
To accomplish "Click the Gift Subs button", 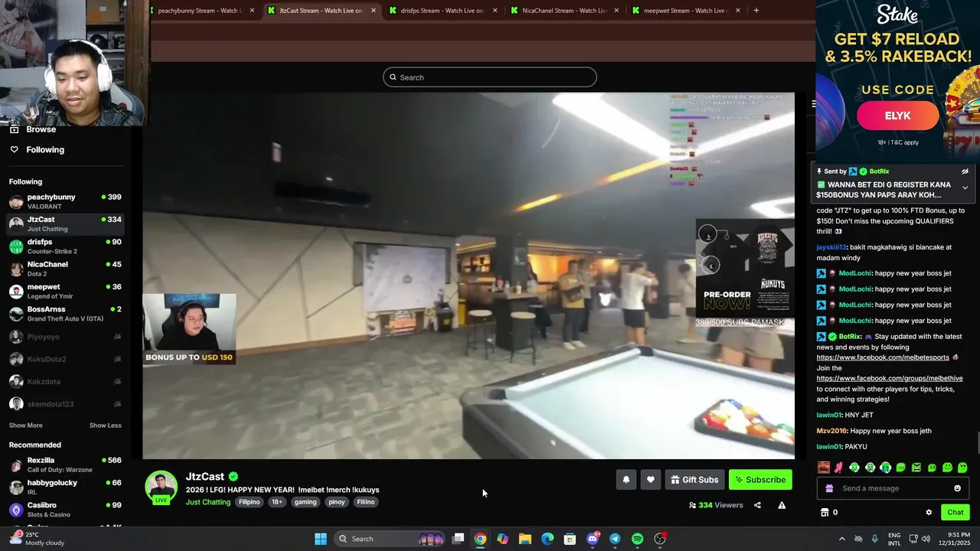I will pyautogui.click(x=694, y=480).
